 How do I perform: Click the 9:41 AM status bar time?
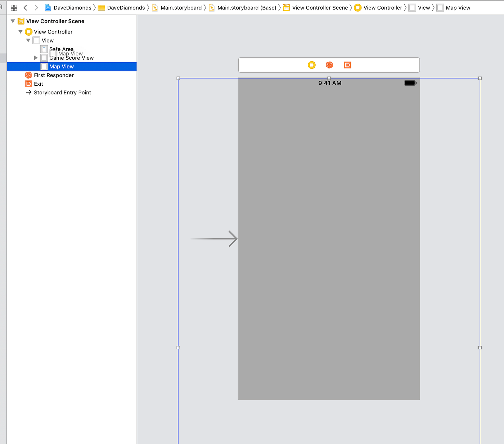330,83
